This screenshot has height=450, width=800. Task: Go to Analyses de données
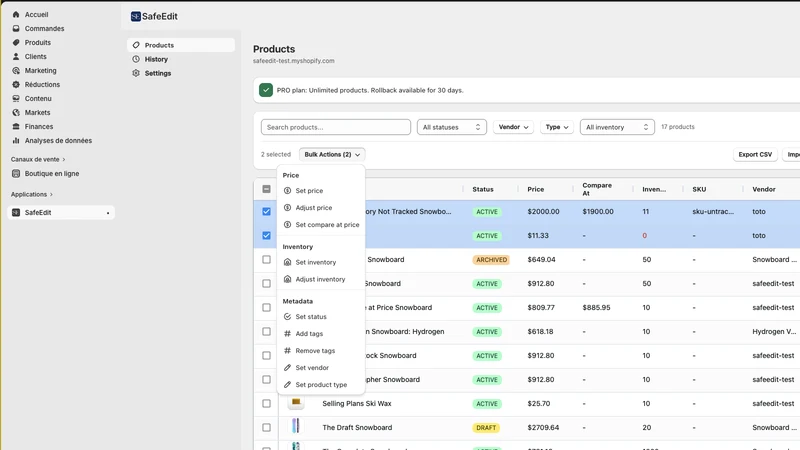tap(61, 140)
